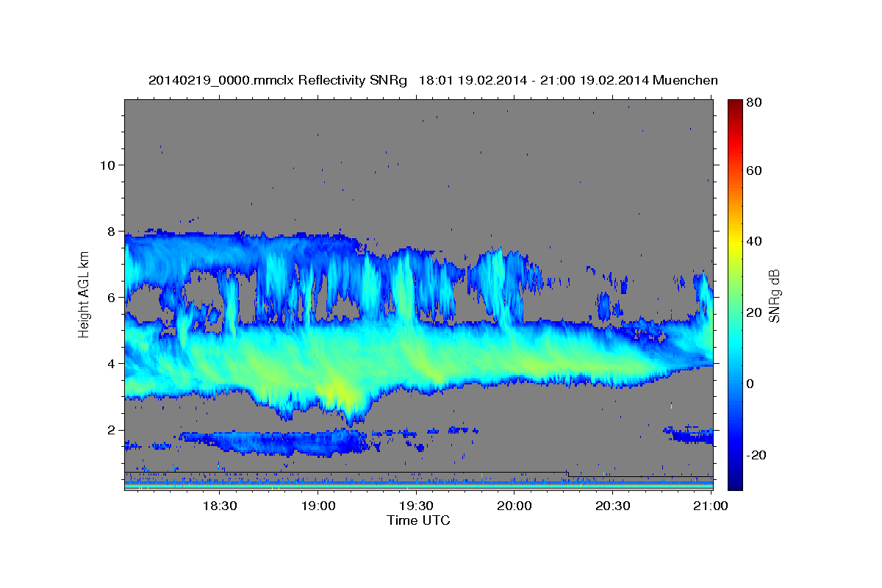Click the 19:30 time tick label
Viewport: 882px width, 588px height.
416,506
